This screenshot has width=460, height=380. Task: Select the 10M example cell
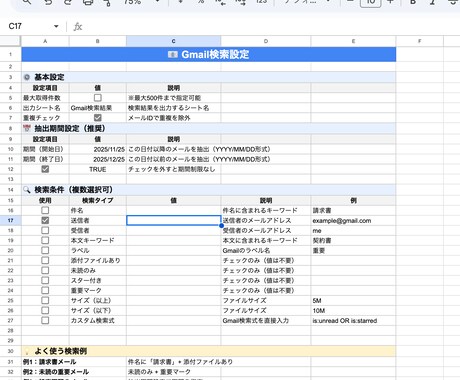tap(353, 310)
